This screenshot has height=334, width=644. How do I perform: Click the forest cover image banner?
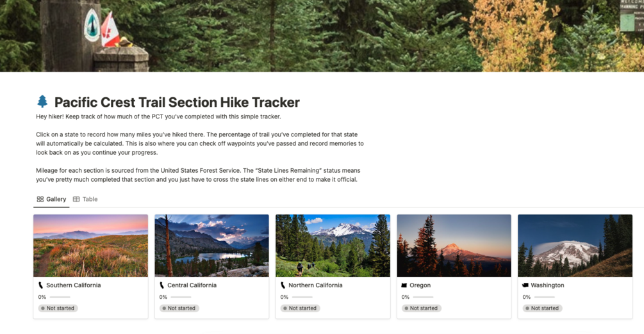[x=322, y=36]
